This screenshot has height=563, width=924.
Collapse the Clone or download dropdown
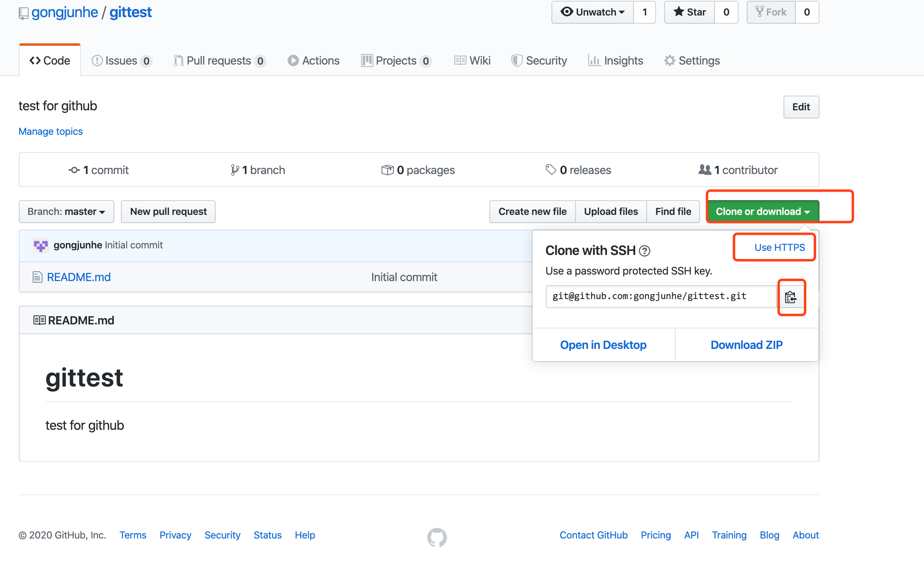point(762,212)
